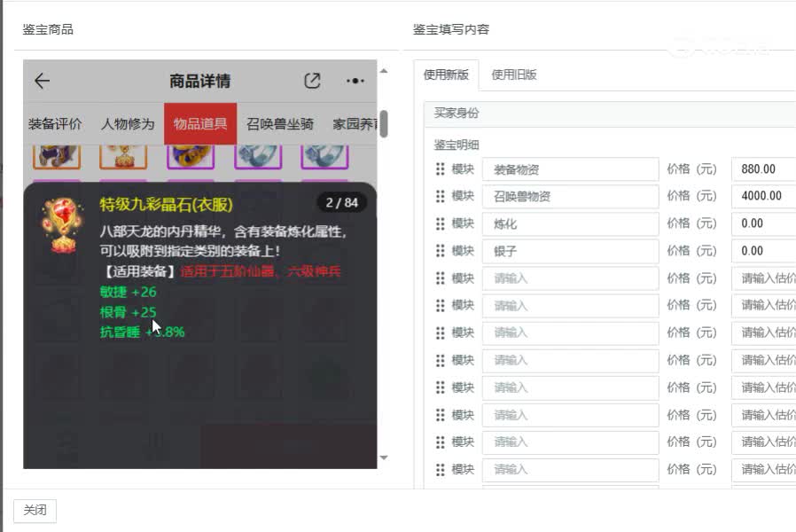Viewport: 796px width, 532px height.
Task: Open the more options dots icon
Action: [355, 81]
